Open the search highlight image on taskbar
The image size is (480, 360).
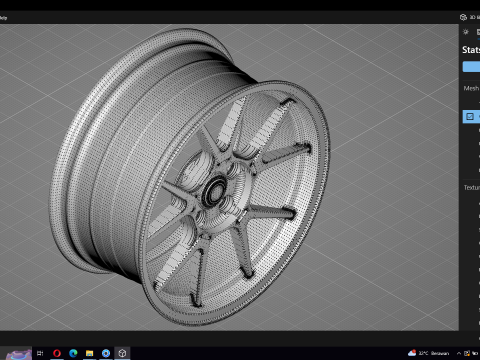click(19, 354)
